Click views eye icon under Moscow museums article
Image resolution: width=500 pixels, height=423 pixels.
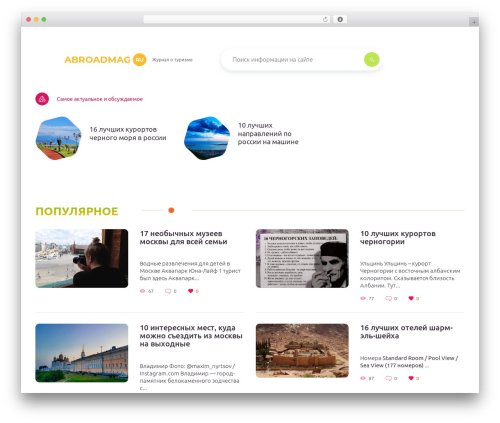tap(142, 291)
